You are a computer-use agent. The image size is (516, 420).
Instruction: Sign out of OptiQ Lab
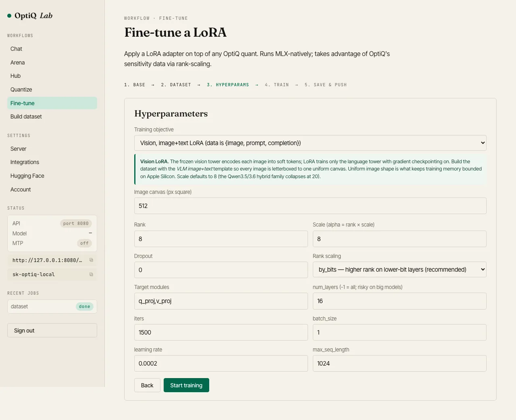coord(52,331)
